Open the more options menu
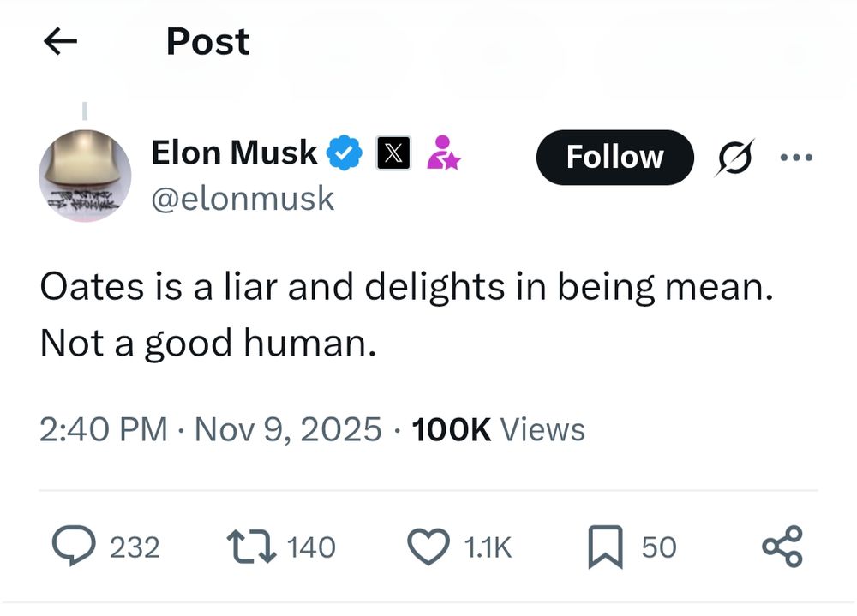 point(798,158)
